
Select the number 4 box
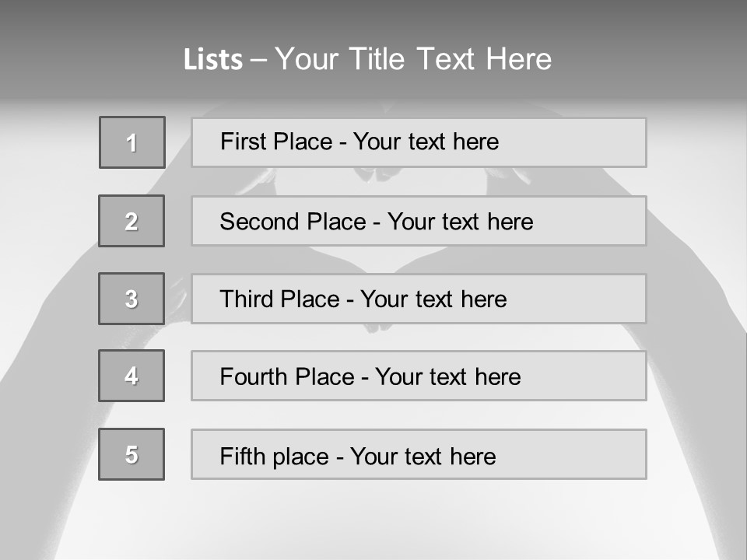[132, 376]
